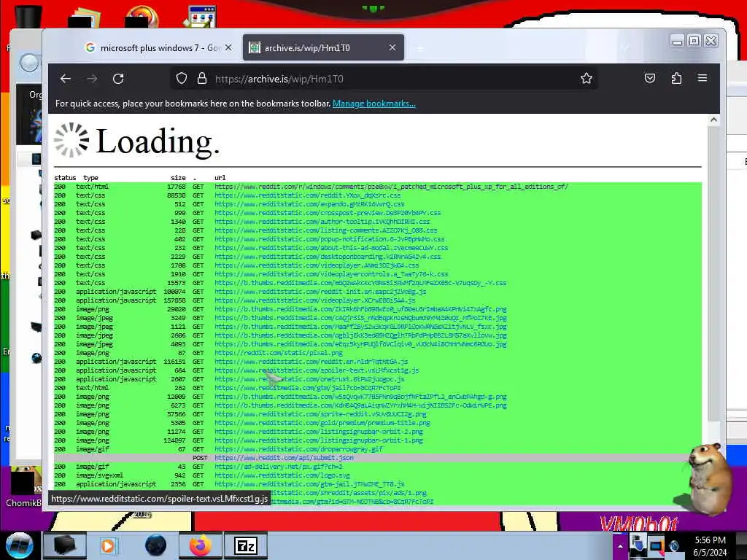Open the POST reddit.com/api/submit.json link
This screenshot has height=560, width=747.
pyautogui.click(x=284, y=458)
